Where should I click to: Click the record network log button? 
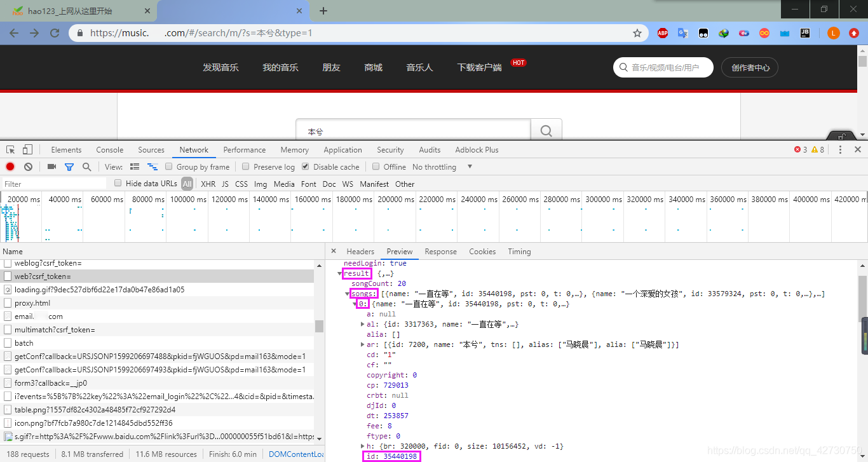pos(10,166)
